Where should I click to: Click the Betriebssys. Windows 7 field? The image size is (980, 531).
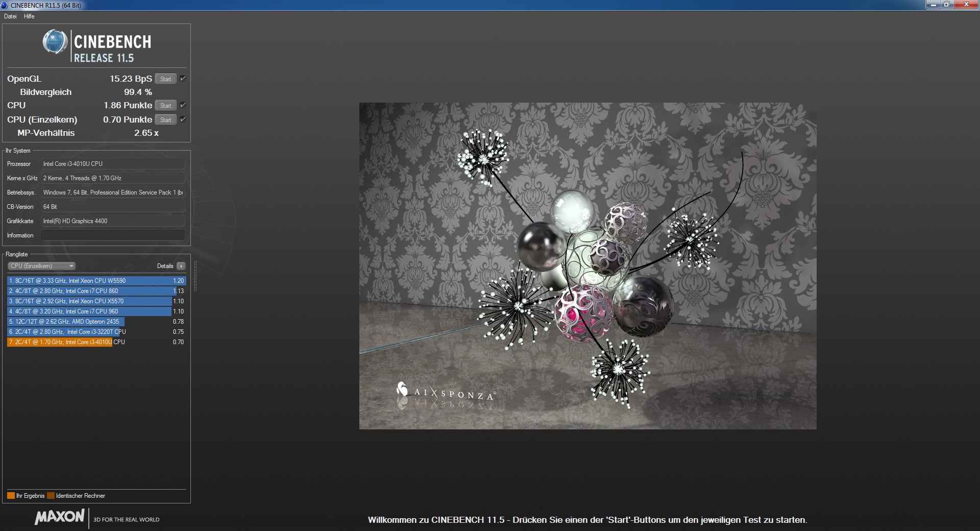(x=113, y=192)
